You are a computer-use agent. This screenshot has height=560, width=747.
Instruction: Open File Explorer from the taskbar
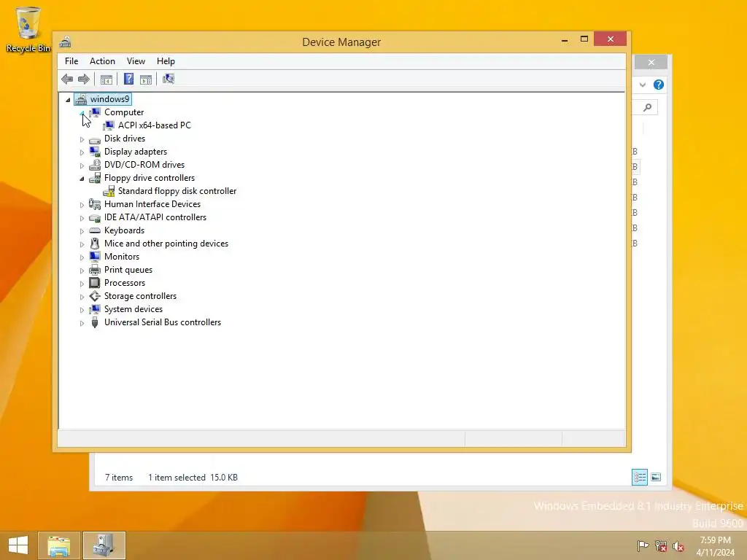pyautogui.click(x=58, y=545)
